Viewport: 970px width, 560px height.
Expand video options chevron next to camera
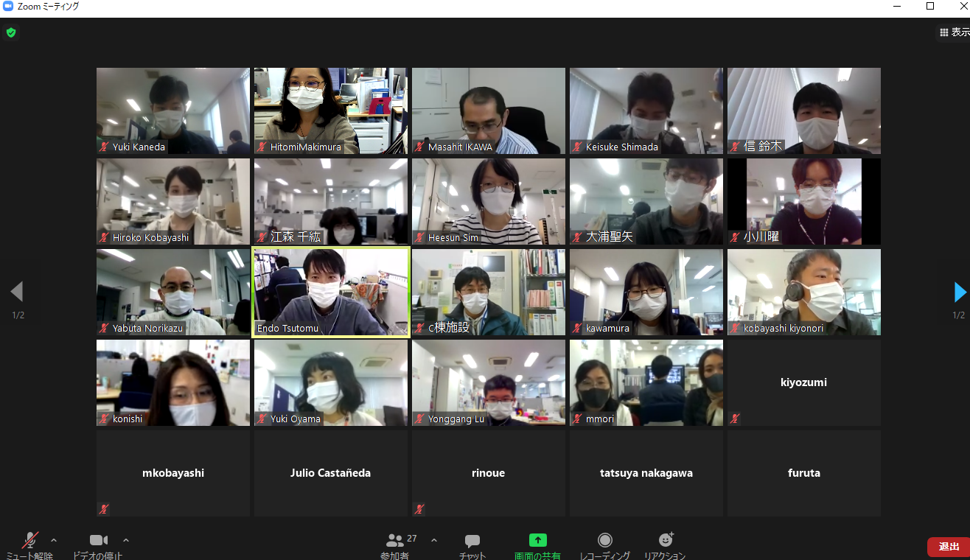(x=125, y=540)
